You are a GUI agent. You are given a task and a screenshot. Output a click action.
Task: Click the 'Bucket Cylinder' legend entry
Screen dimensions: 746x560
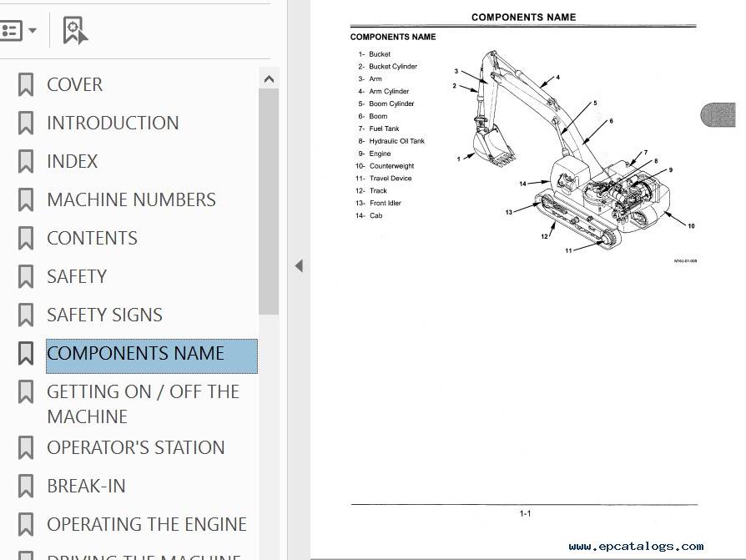point(393,67)
